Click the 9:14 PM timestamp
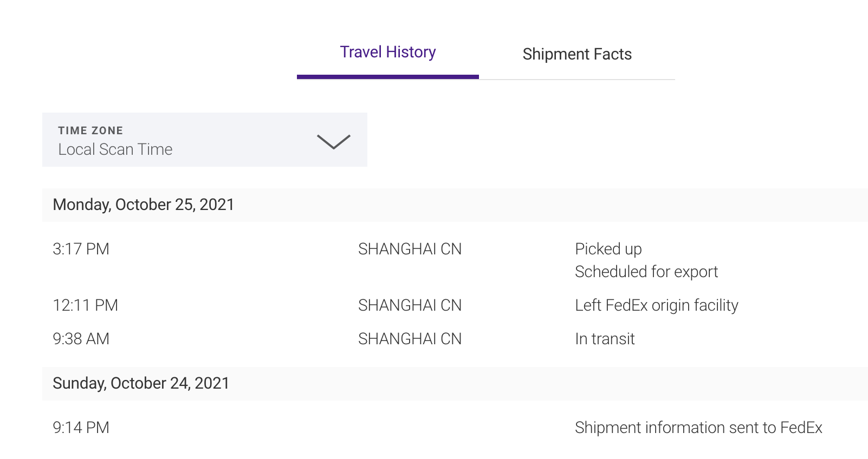The width and height of the screenshot is (868, 459). pyautogui.click(x=81, y=428)
